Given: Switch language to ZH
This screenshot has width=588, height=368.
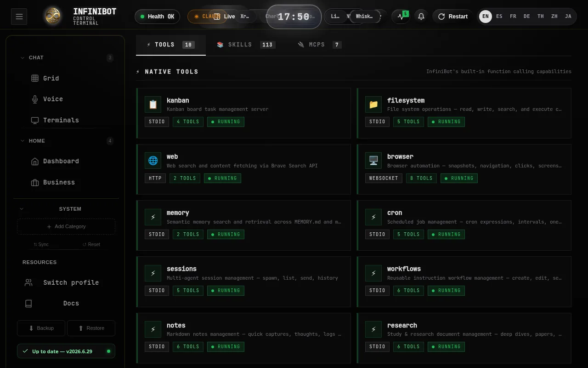Looking at the screenshot, I should pyautogui.click(x=554, y=17).
